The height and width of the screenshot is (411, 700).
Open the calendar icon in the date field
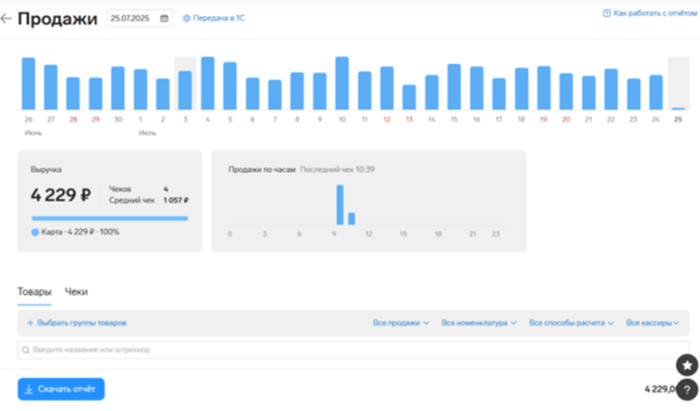[164, 18]
